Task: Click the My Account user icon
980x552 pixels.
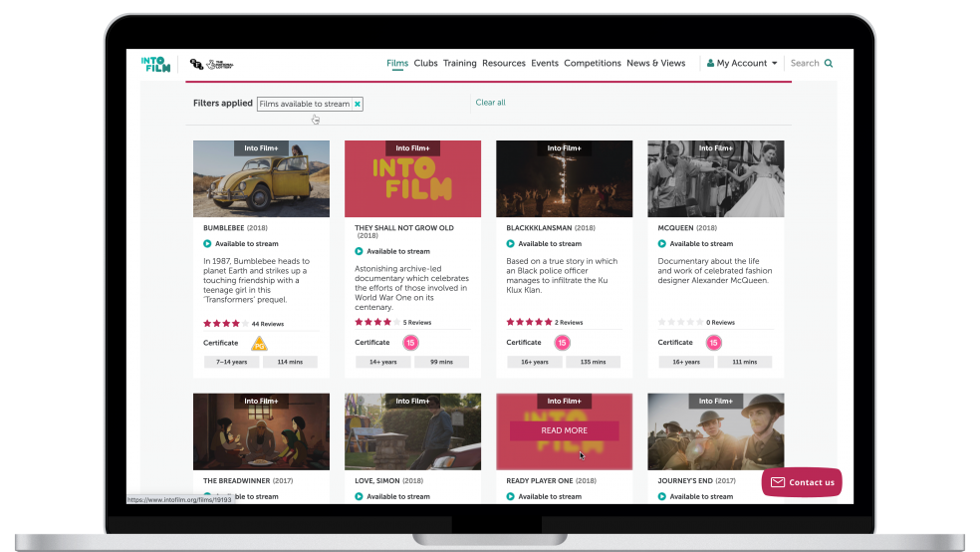Action: tap(710, 63)
